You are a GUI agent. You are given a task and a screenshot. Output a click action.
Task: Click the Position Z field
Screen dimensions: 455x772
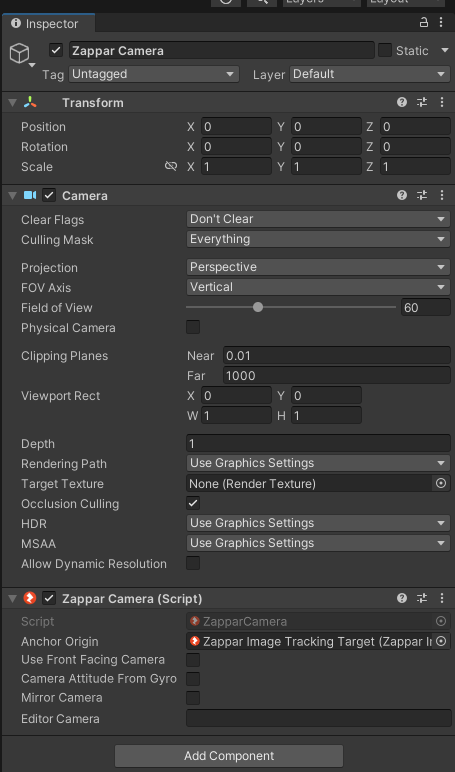415,127
